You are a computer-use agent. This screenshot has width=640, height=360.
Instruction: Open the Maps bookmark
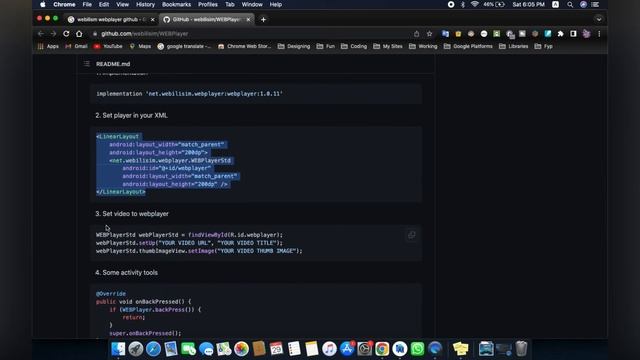point(140,47)
